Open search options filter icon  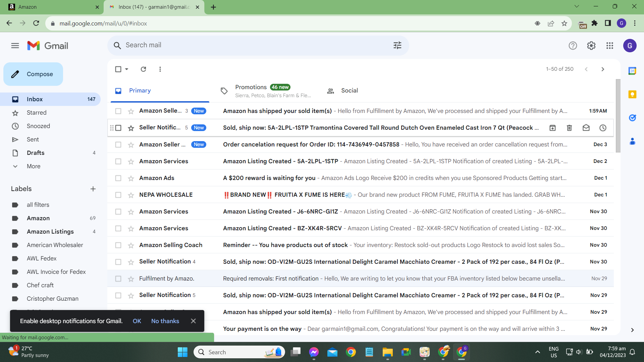(397, 45)
